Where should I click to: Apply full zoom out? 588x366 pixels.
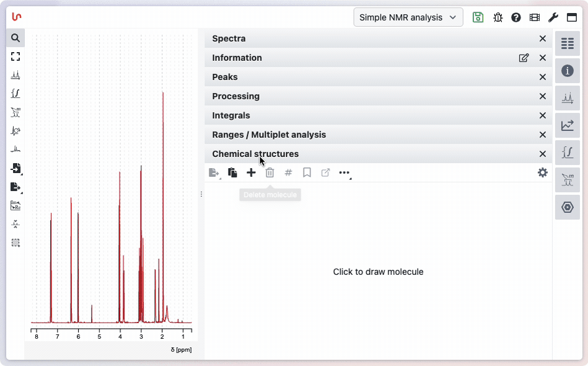pyautogui.click(x=15, y=56)
